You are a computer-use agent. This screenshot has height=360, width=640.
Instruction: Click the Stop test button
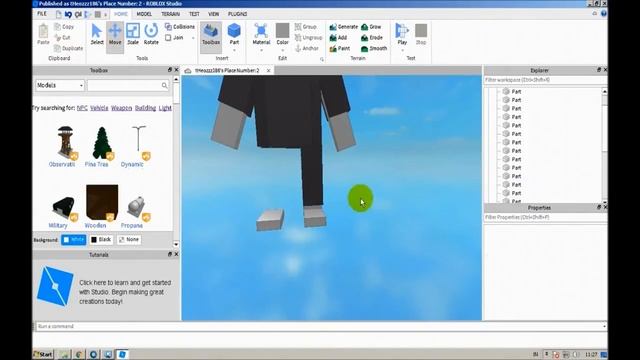pyautogui.click(x=421, y=34)
